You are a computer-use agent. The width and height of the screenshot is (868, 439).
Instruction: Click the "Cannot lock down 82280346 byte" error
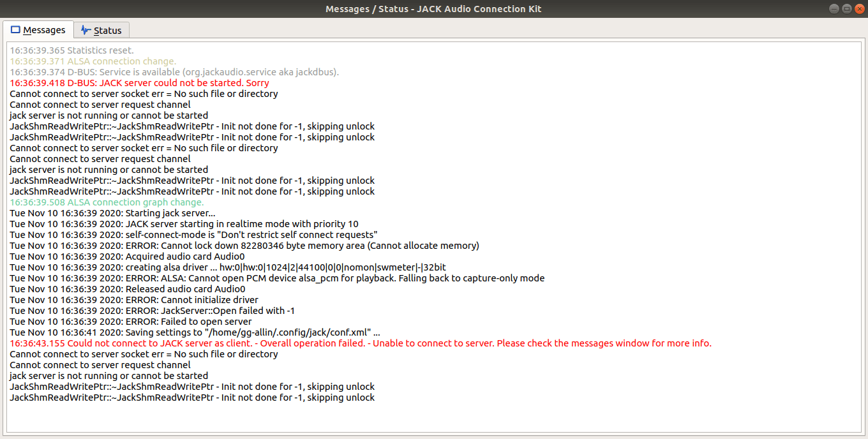pos(244,246)
